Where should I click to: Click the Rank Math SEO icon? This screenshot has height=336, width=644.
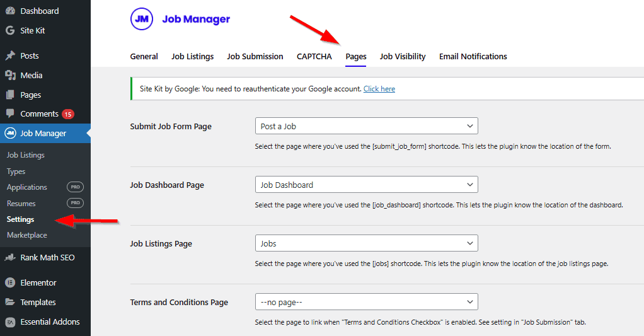point(10,258)
